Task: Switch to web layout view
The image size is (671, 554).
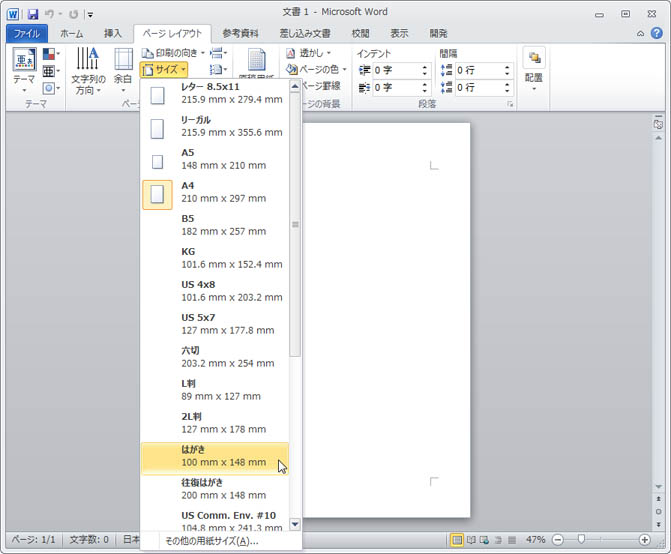Action: click(x=486, y=540)
